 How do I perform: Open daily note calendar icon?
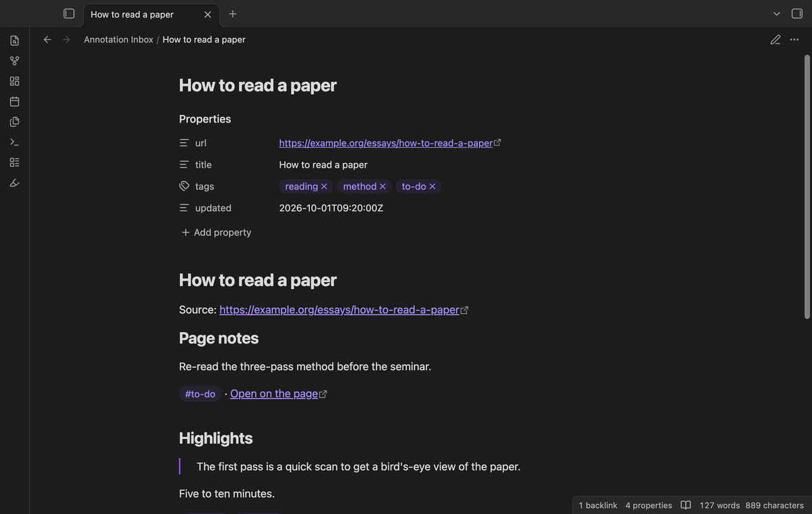(x=15, y=101)
